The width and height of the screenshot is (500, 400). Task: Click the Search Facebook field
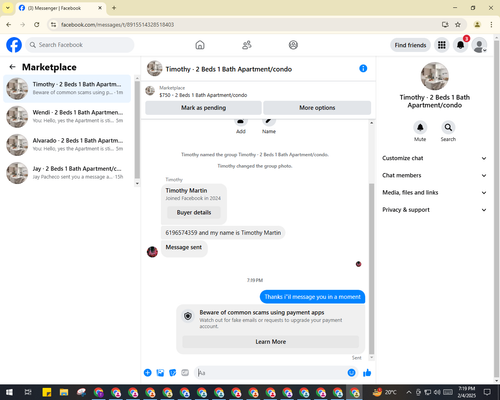pyautogui.click(x=80, y=45)
